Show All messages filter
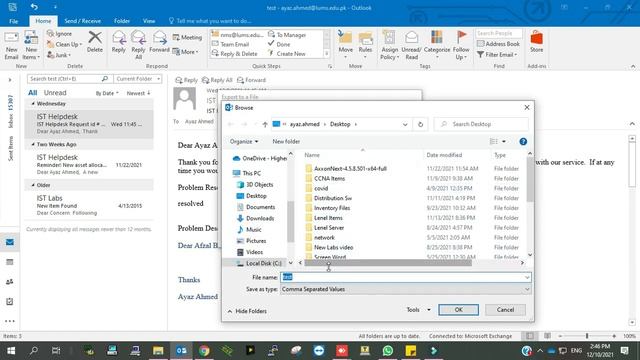This screenshot has width=640, height=360. [x=33, y=93]
